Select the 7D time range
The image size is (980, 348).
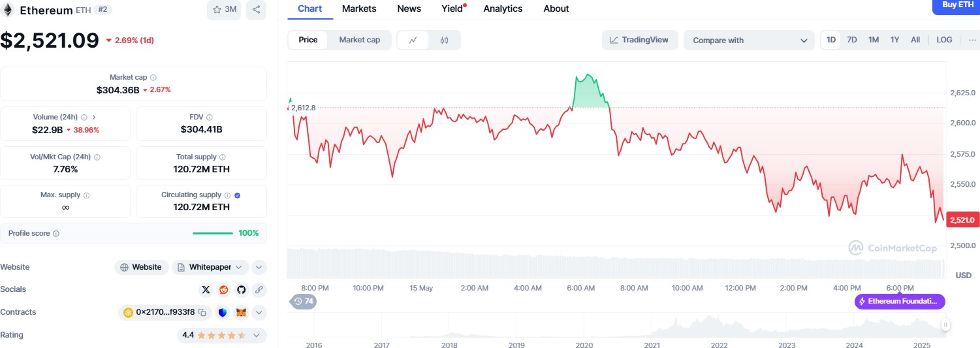[852, 40]
